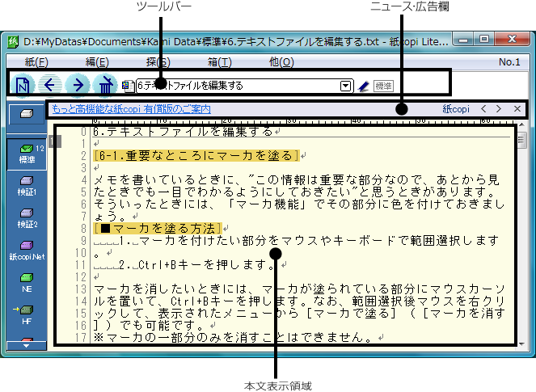Click the trash can delete icon
The width and height of the screenshot is (536, 392).
pyautogui.click(x=104, y=84)
